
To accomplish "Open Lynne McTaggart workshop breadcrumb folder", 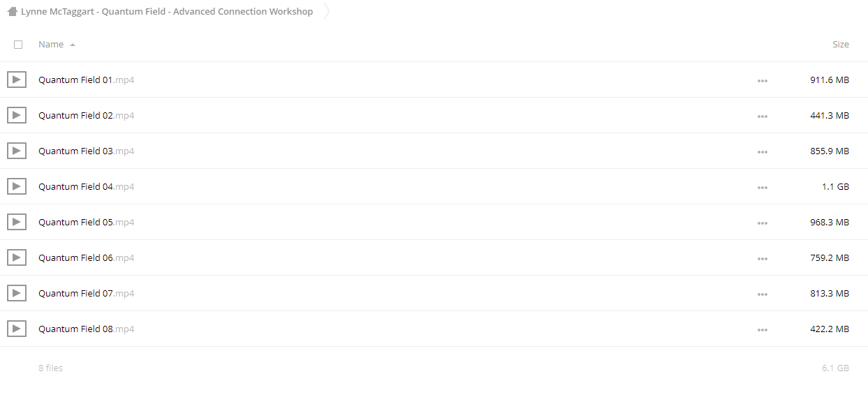I will pos(167,11).
